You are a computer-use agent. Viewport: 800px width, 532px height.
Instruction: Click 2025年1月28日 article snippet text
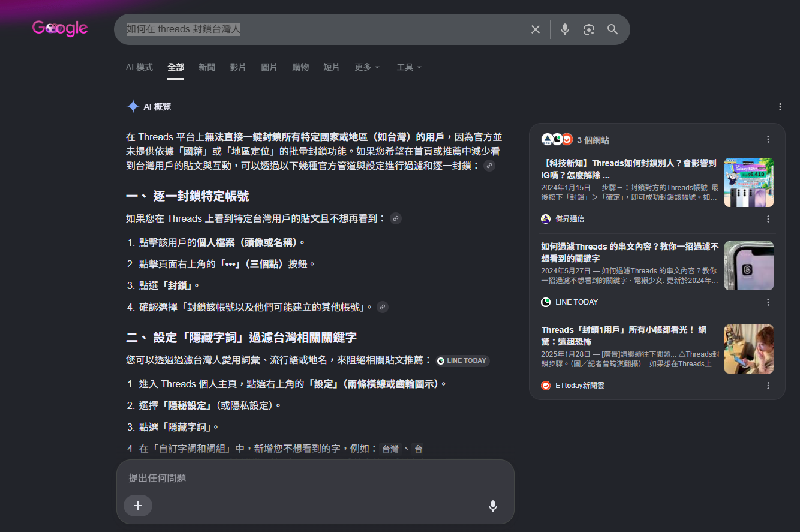630,359
